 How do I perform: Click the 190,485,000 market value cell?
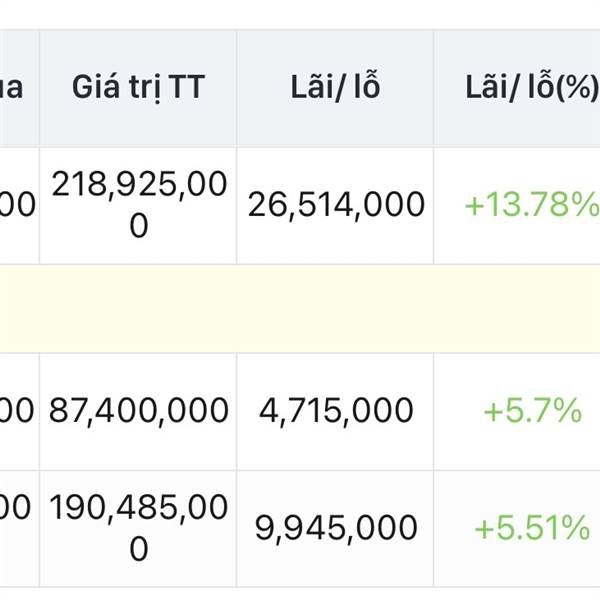tap(138, 528)
